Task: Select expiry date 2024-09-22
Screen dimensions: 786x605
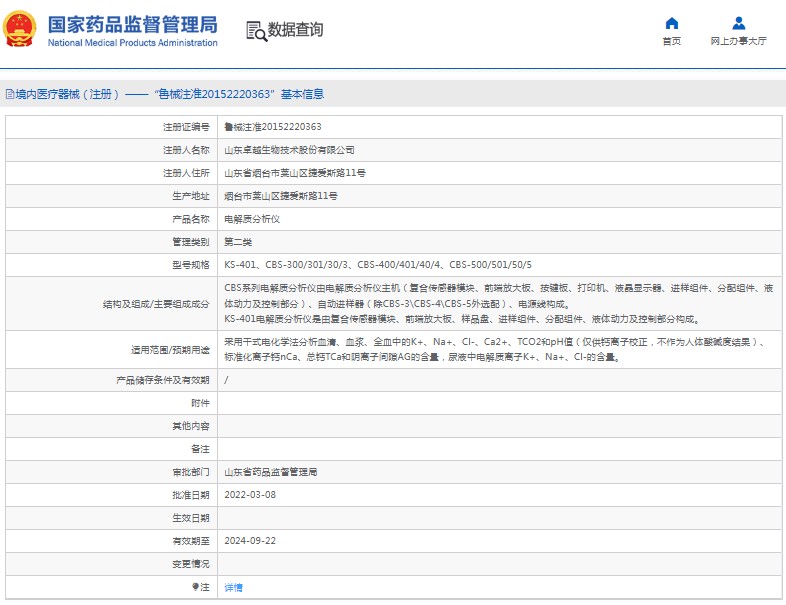Action: 250,541
